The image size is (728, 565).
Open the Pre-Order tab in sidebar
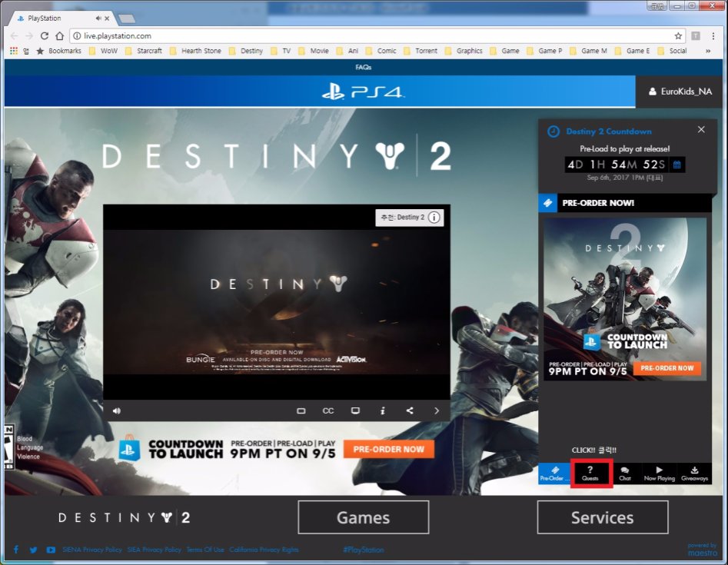pyautogui.click(x=554, y=474)
